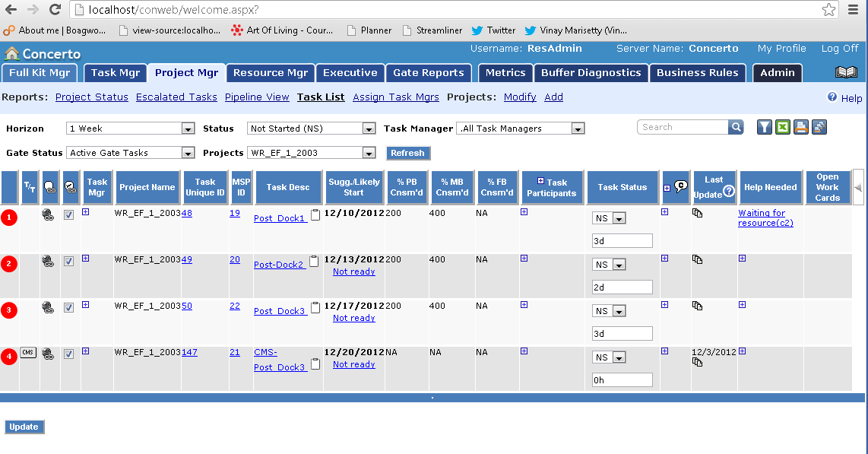868x454 pixels.
Task: Click the comment bubble column header icon
Action: coord(681,187)
